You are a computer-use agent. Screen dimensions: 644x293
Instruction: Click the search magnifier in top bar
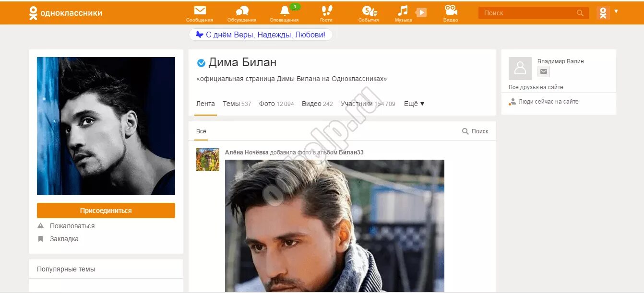click(580, 13)
